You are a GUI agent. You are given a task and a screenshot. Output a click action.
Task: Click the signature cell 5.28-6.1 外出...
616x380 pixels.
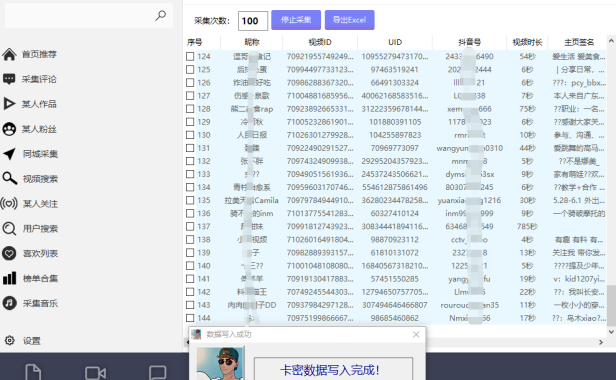[579, 200]
